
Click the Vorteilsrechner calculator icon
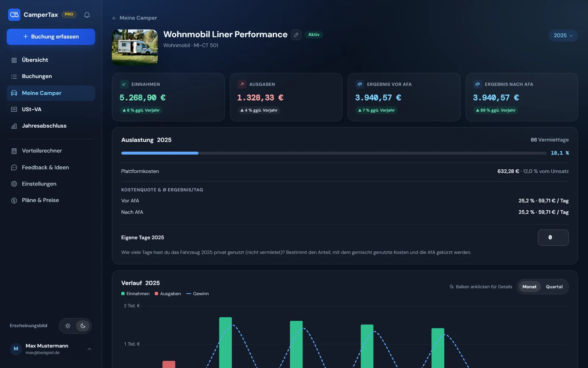click(14, 151)
